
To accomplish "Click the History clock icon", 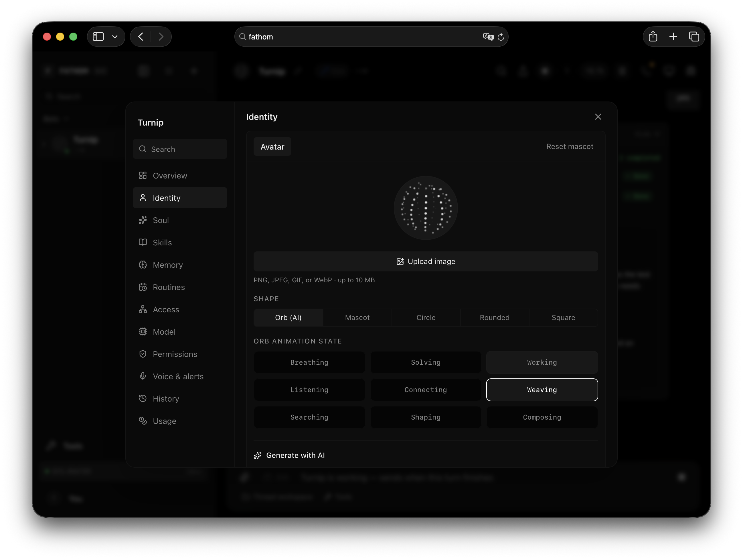I will tap(143, 398).
